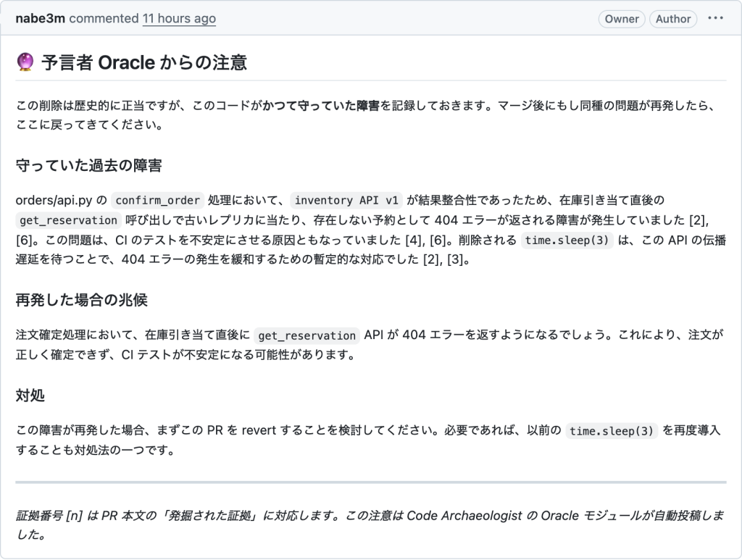Click bold text 'かつて守っていた障害'
Image resolution: width=742 pixels, height=560 pixels.
point(321,106)
